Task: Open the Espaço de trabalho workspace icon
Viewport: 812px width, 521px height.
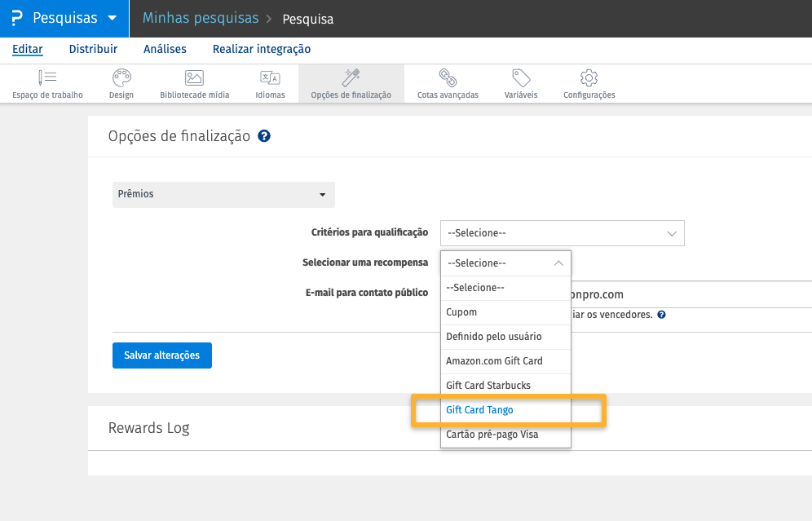Action: 47,78
